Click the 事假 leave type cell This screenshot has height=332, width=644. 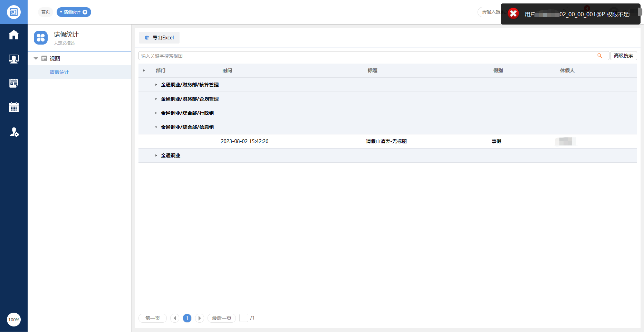(497, 141)
